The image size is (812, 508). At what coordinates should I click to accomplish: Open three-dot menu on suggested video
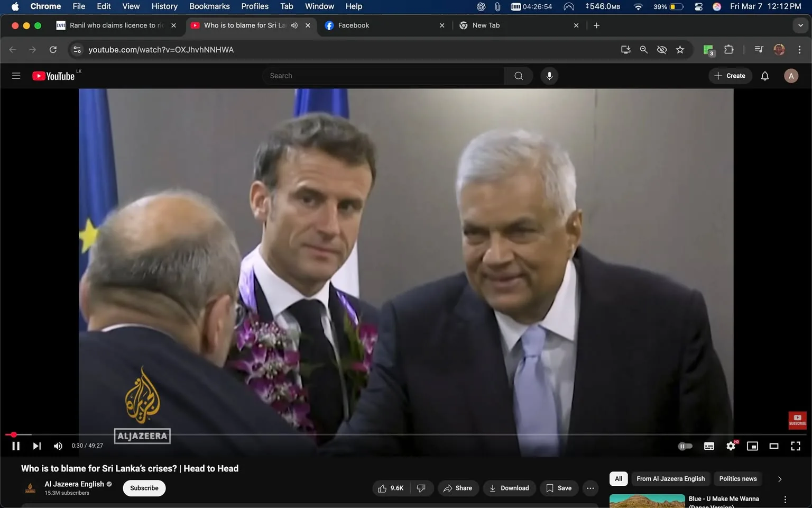pos(785,500)
